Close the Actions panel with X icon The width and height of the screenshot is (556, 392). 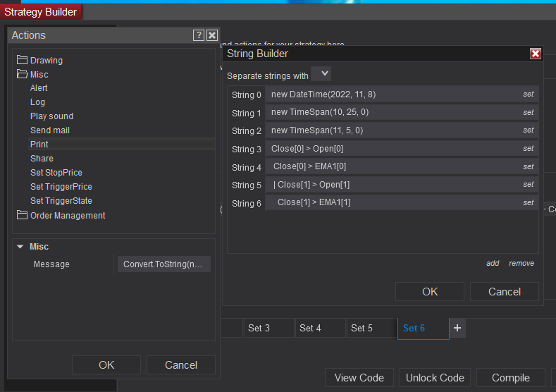212,35
